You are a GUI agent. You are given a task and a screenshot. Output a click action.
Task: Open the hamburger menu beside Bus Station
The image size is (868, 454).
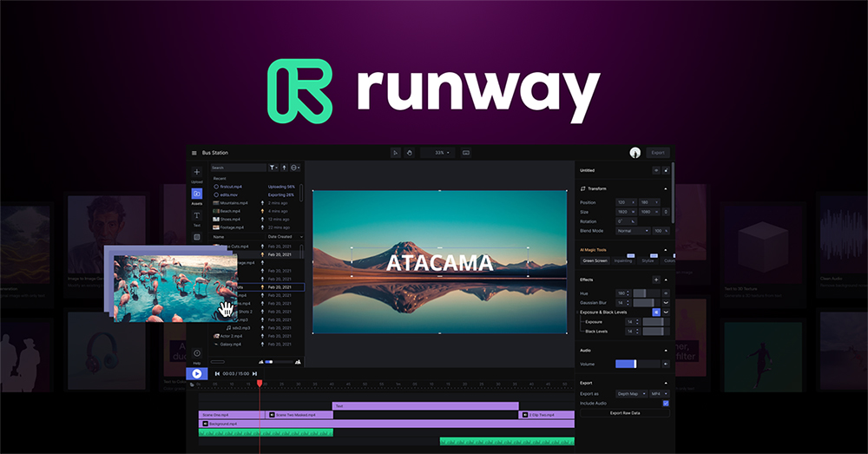(194, 153)
